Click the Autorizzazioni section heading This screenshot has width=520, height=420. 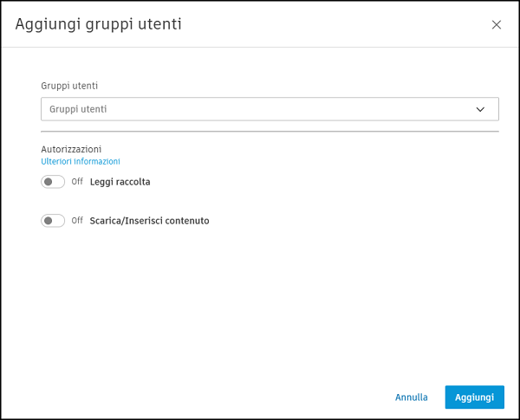pos(71,149)
